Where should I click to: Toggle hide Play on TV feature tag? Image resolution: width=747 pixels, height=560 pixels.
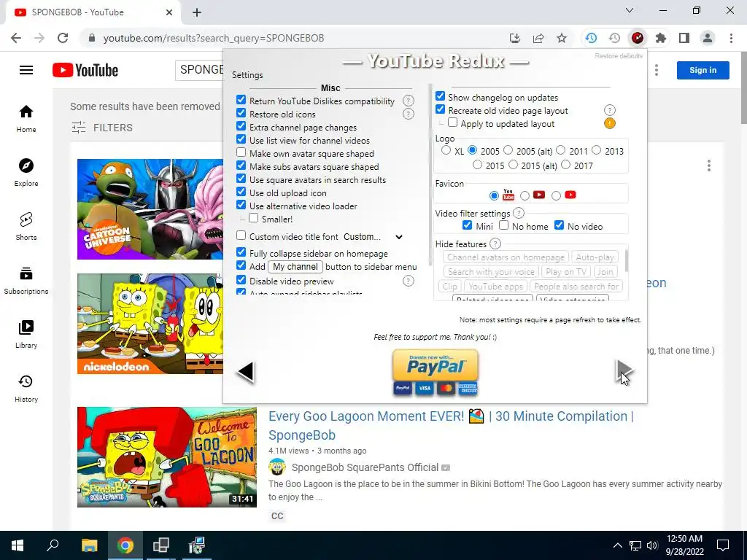point(566,272)
